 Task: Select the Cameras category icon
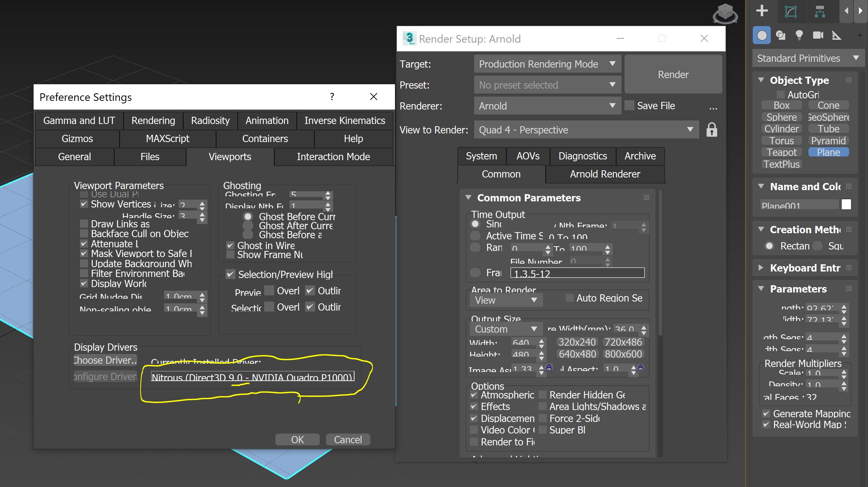point(817,35)
